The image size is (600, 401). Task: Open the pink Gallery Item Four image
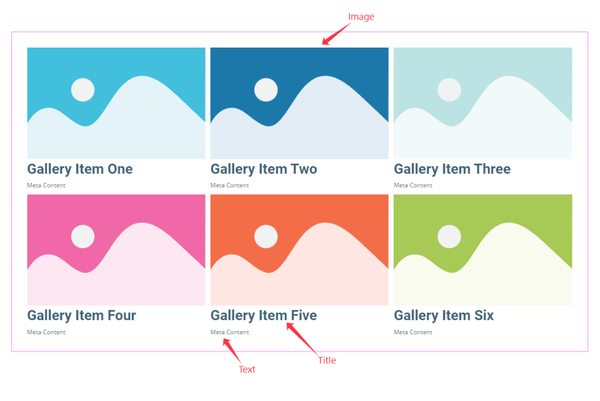(116, 250)
